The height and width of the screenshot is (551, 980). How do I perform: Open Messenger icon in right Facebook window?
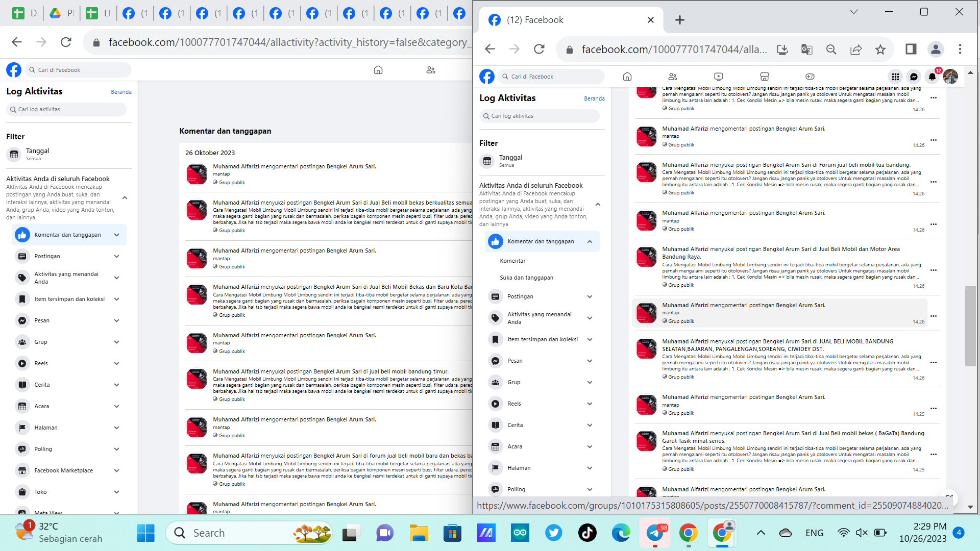(914, 77)
